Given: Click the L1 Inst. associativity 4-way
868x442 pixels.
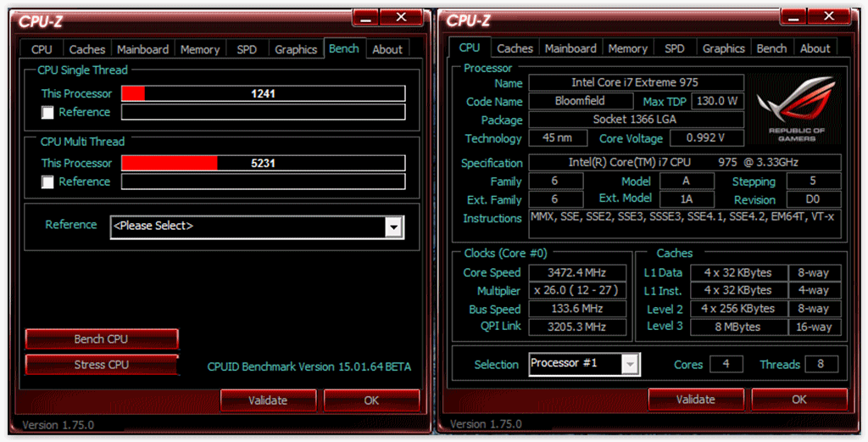Looking at the screenshot, I should pyautogui.click(x=815, y=290).
